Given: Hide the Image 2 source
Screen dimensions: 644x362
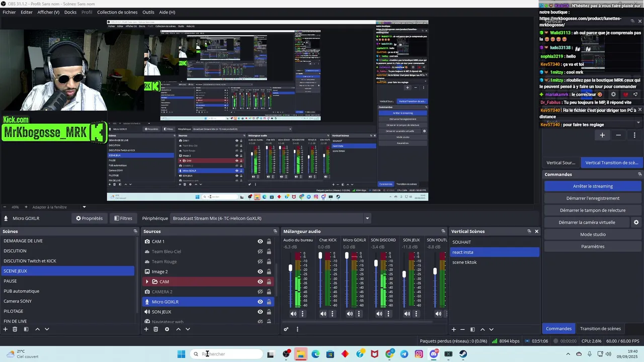Looking at the screenshot, I should click(x=260, y=271).
